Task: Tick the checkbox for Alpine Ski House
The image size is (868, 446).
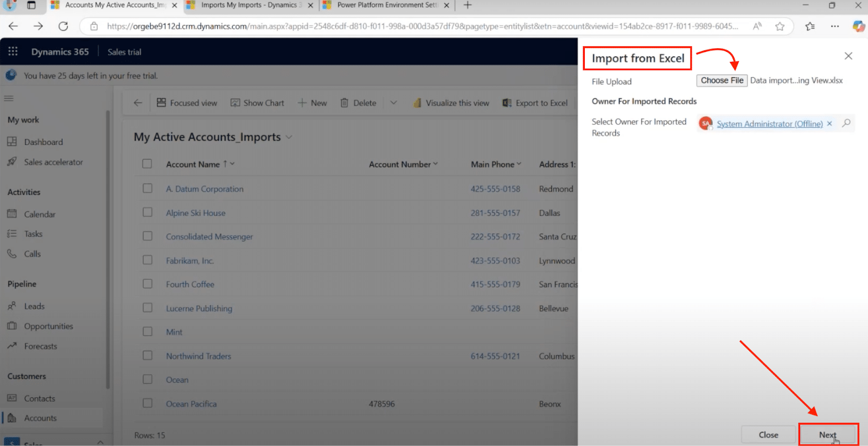Action: [x=147, y=212]
